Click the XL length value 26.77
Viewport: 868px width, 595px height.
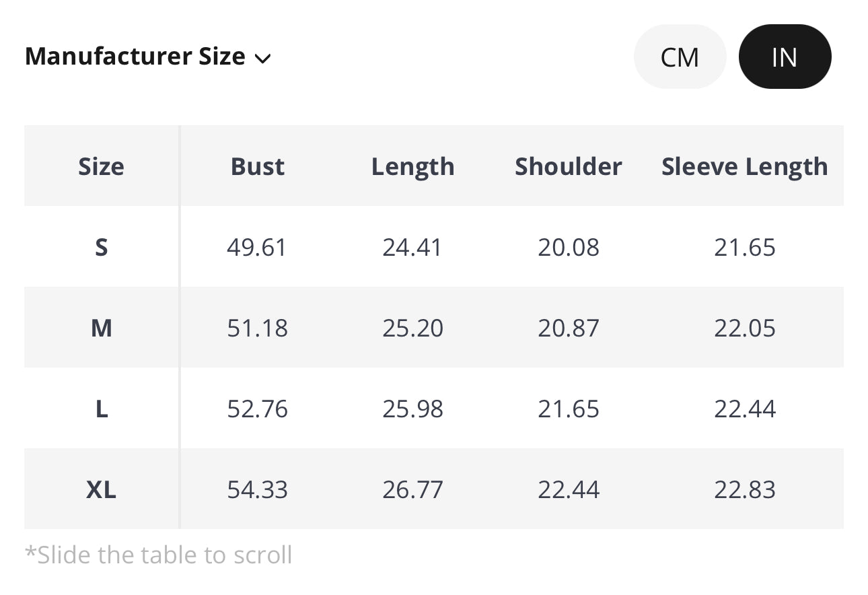(x=412, y=489)
